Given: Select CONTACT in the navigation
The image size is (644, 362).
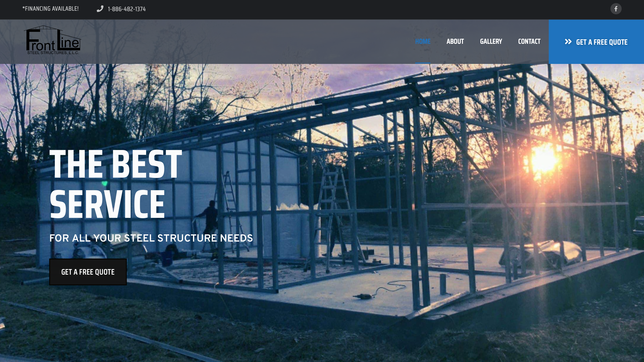Looking at the screenshot, I should click(529, 42).
